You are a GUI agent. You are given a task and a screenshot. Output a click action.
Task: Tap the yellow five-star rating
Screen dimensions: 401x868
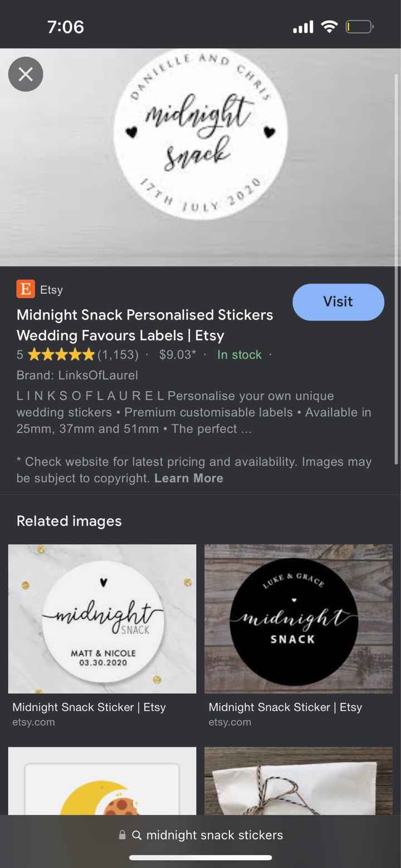pyautogui.click(x=61, y=355)
